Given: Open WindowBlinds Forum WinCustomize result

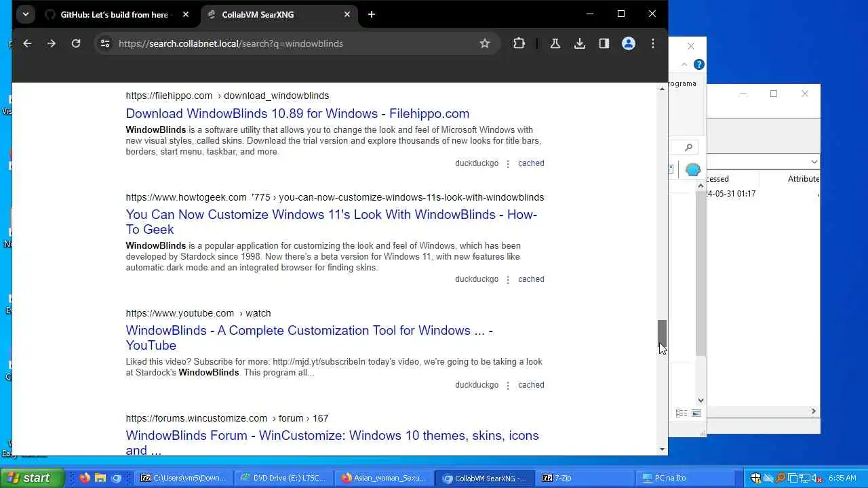Looking at the screenshot, I should (332, 443).
